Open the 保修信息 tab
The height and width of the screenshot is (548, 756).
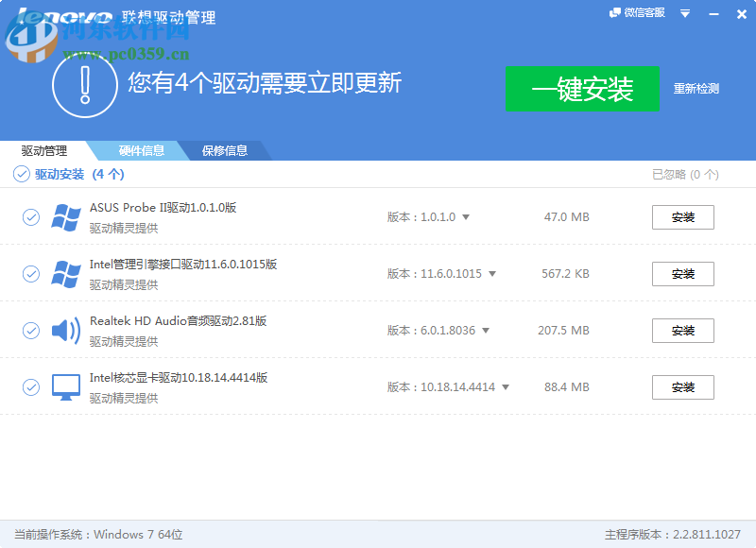point(227,150)
